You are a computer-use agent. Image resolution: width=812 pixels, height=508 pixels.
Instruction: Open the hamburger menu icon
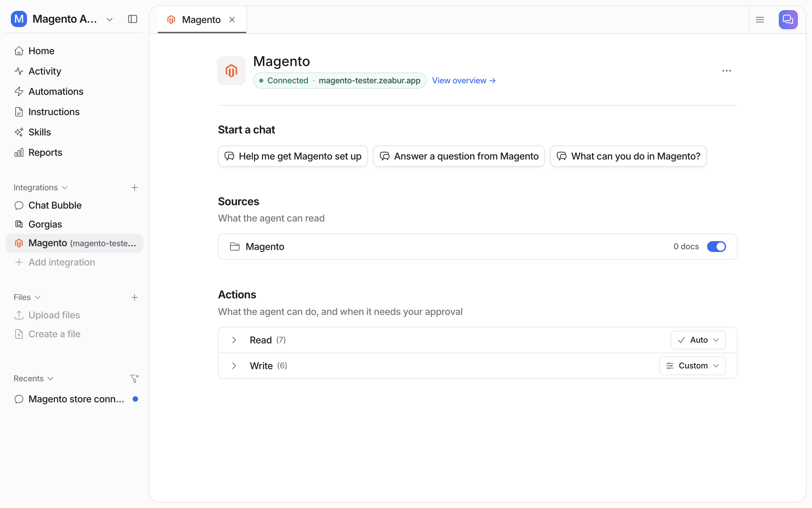[x=760, y=20]
